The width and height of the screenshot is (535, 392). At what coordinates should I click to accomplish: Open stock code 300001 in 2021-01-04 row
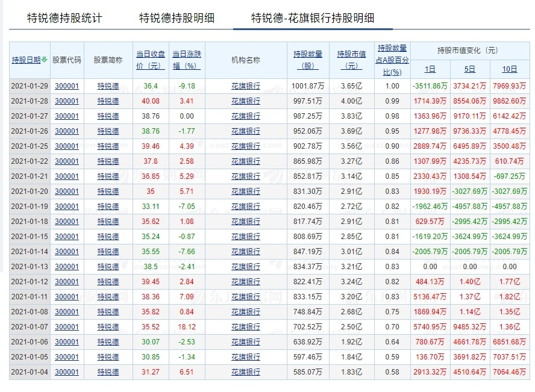click(67, 372)
